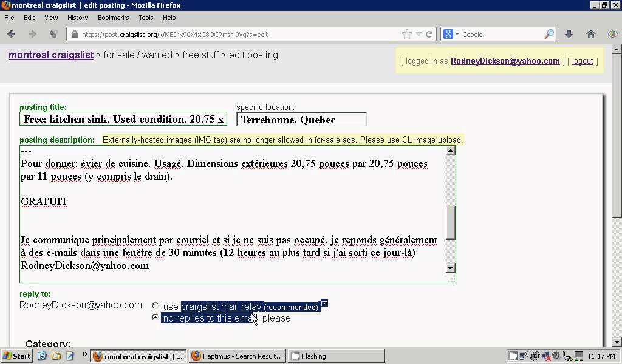Click the padlock site identity icon
The height and width of the screenshot is (364, 622).
pyautogui.click(x=75, y=35)
